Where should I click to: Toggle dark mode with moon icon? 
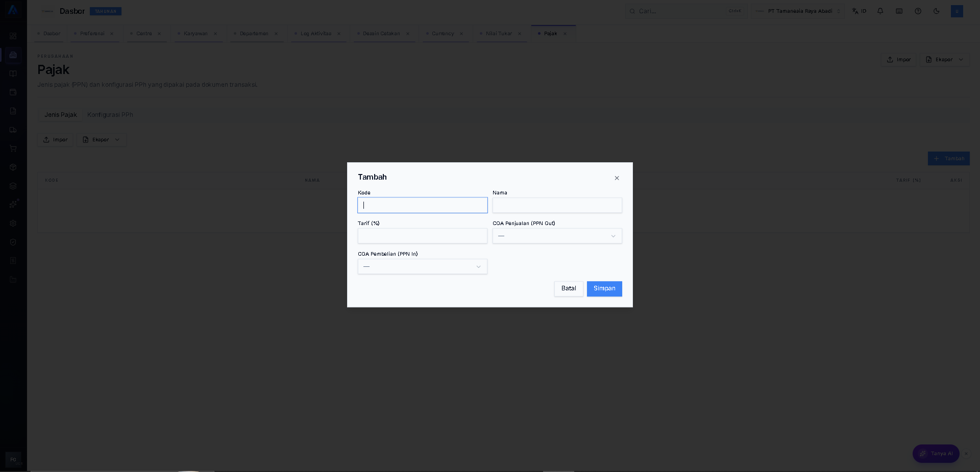(937, 11)
